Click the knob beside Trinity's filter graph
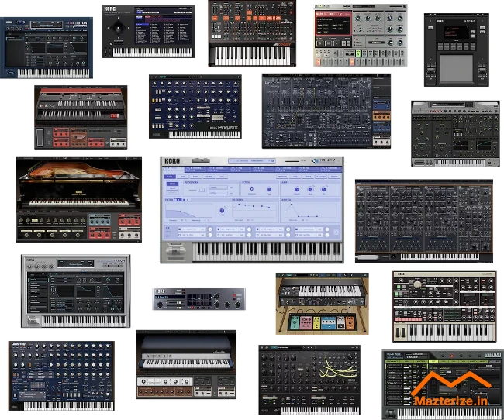 tap(222, 211)
